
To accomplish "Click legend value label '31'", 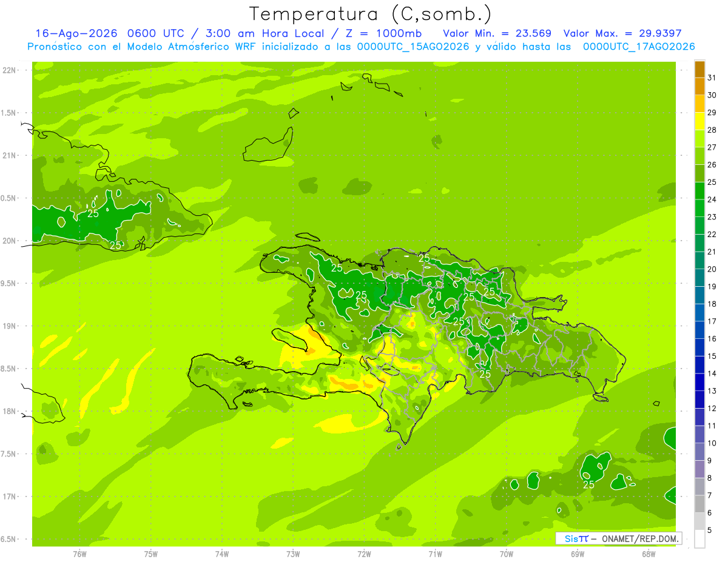I will click(712, 77).
